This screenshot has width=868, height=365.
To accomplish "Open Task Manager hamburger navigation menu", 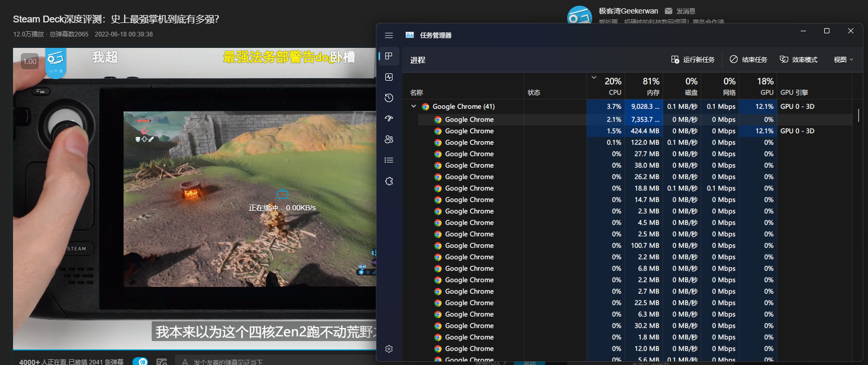I will [389, 35].
